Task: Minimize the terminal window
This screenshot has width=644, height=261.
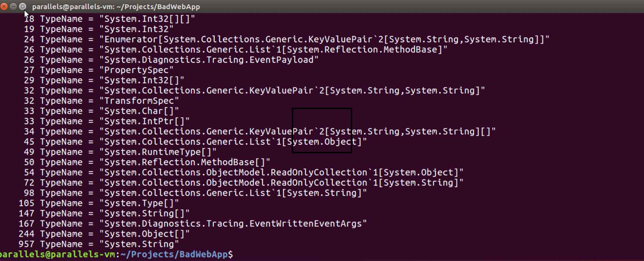Action: (13, 7)
